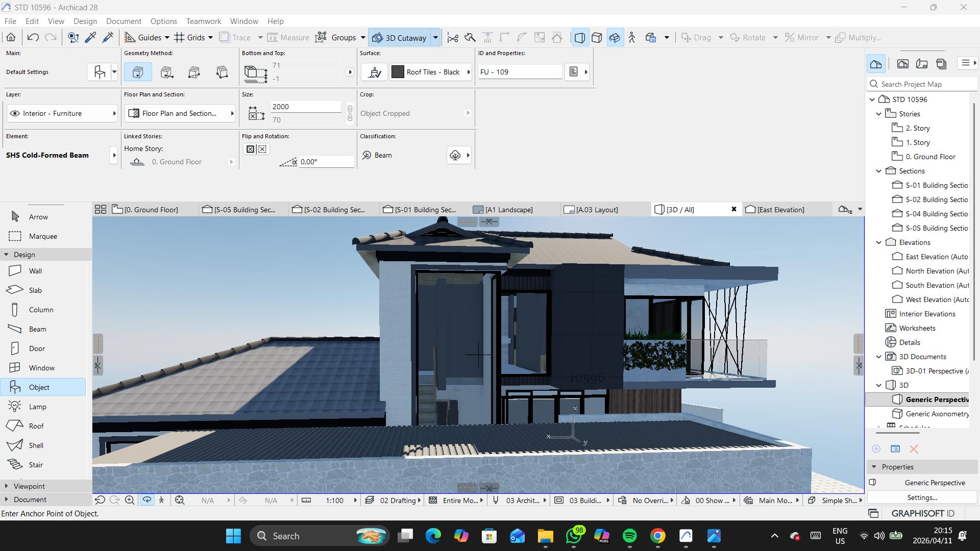Open the Document menu
The width and height of the screenshot is (980, 551).
pyautogui.click(x=124, y=21)
